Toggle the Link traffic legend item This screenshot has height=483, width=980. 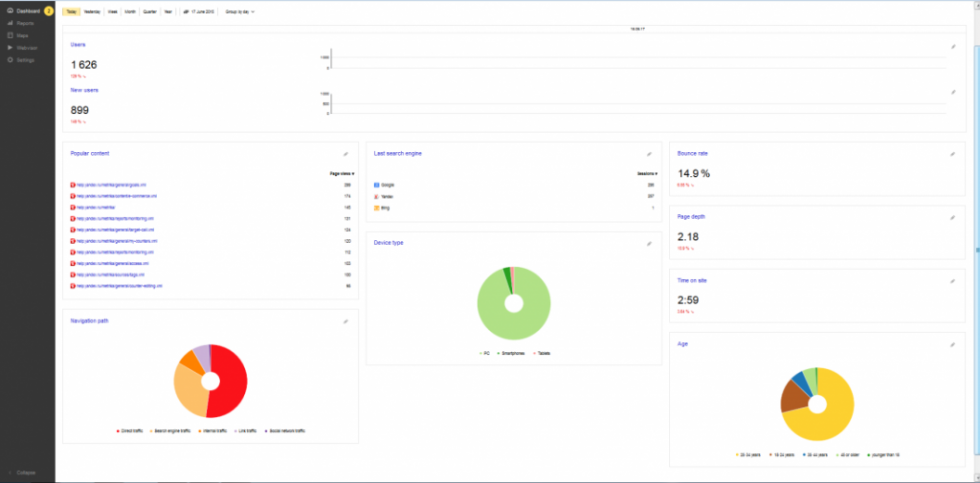click(246, 431)
